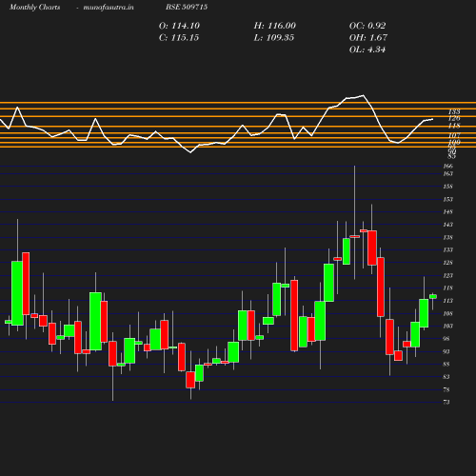Click the 107 label on the indicator panel
Viewport: 476px width, 476px height.
click(454, 135)
